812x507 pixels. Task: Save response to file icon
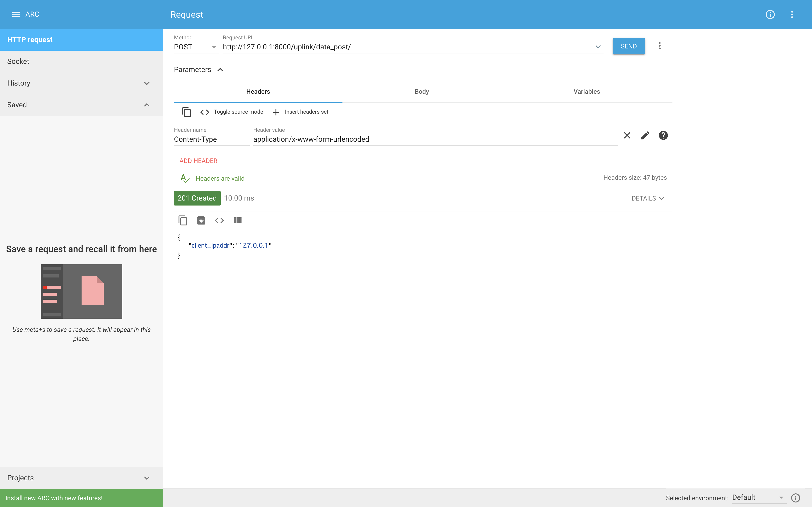pyautogui.click(x=201, y=220)
